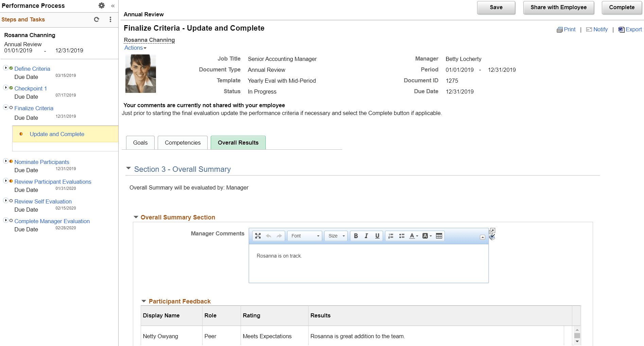Open the Print view of the review
Image resolution: width=644 pixels, height=346 pixels.
tap(566, 30)
